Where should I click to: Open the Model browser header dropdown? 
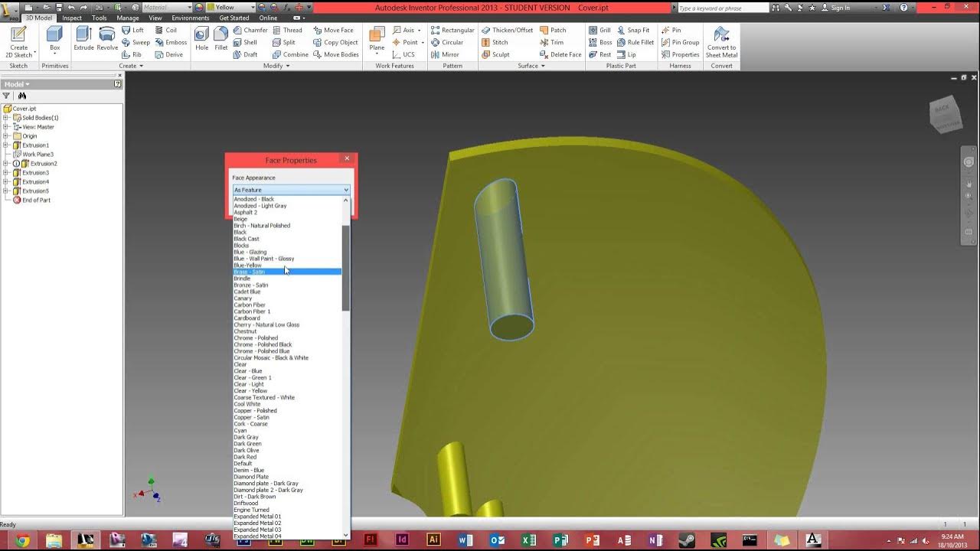click(17, 84)
